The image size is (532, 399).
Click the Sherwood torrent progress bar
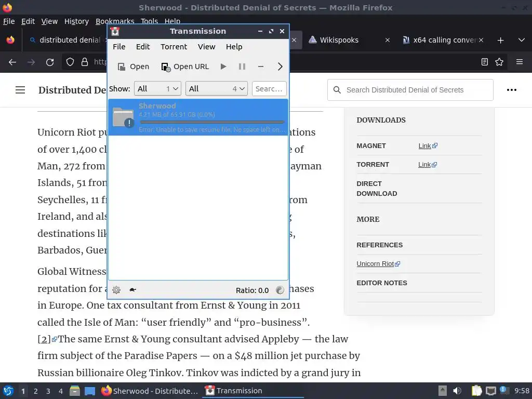[212, 122]
